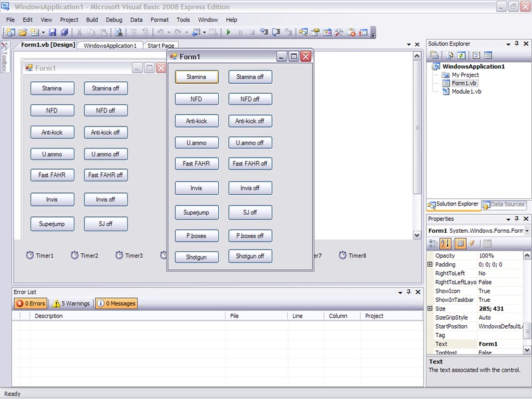Screen dimensions: 532x399
Task: Click Stamina in the front Form1 window
Action: click(x=196, y=76)
